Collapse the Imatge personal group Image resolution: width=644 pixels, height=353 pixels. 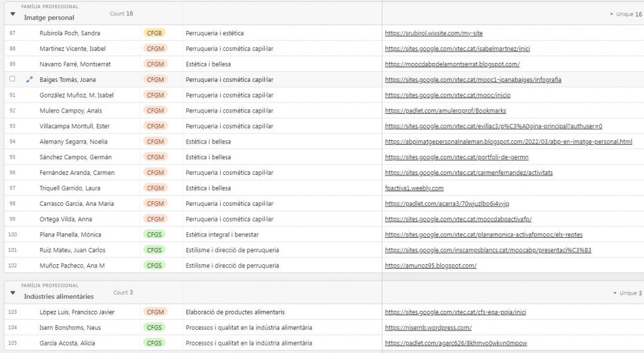pos(13,14)
